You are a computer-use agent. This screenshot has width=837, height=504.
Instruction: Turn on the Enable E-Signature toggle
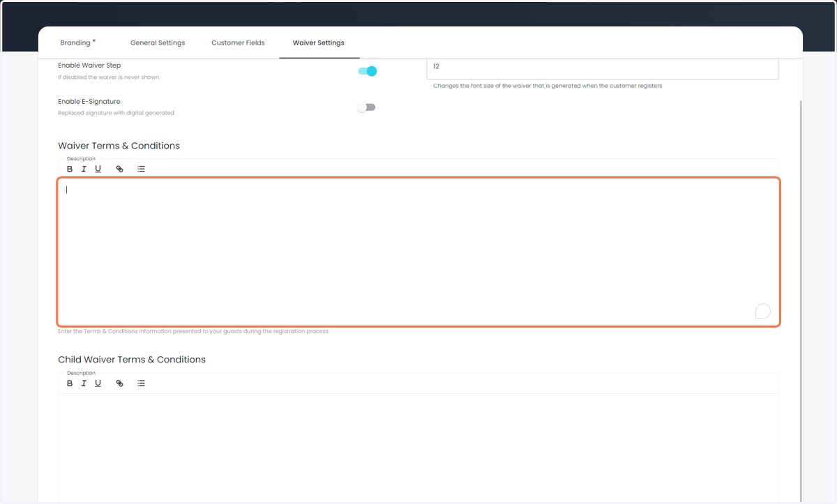click(x=366, y=107)
